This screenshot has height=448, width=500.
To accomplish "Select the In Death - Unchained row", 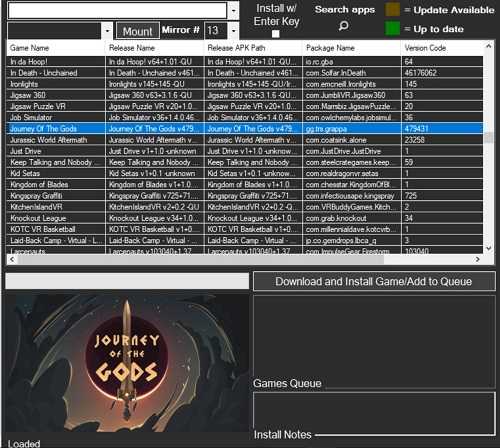I will [245, 73].
